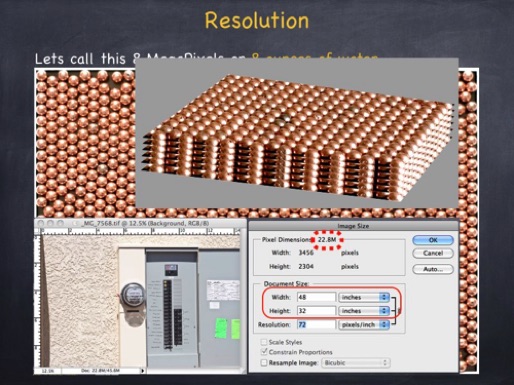Image resolution: width=514 pixels, height=385 pixels.
Task: Click the status bar arrow beside Doc size
Action: pos(143,371)
